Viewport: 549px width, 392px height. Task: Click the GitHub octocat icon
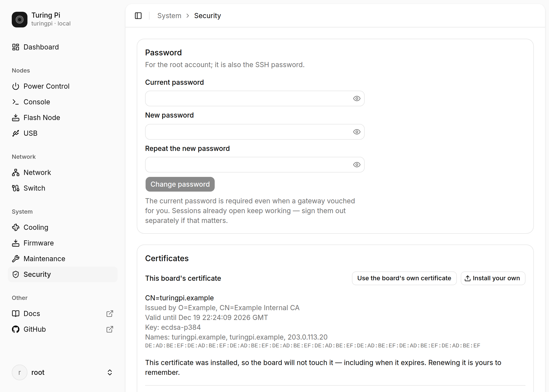(16, 329)
